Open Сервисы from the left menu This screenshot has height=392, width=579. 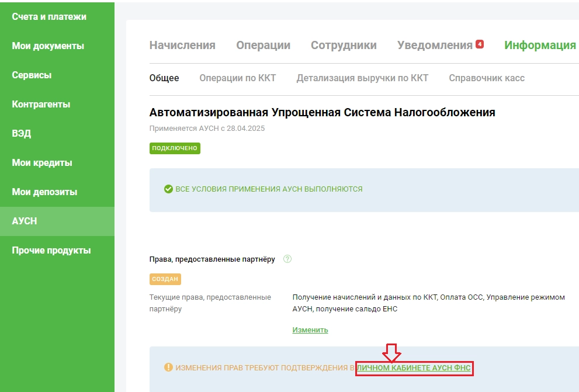[32, 75]
